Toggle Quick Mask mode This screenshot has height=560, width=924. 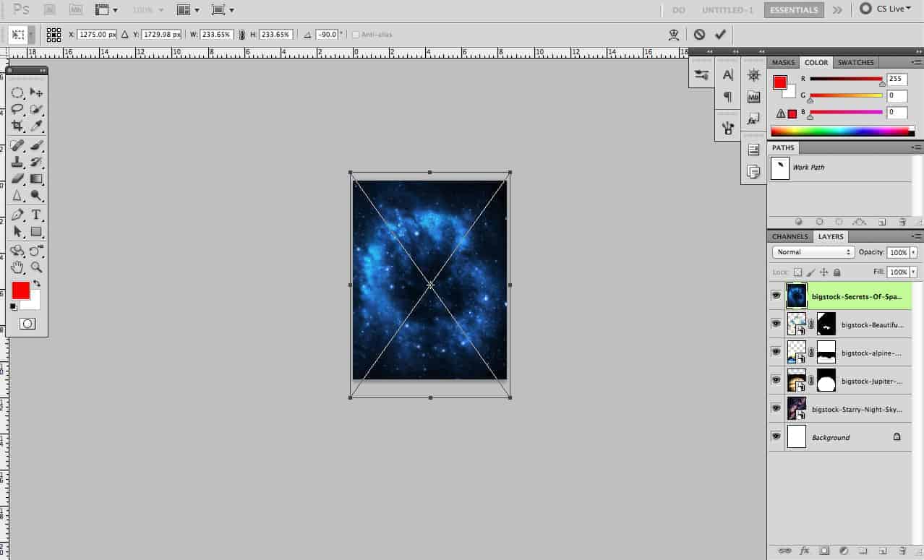pos(27,324)
